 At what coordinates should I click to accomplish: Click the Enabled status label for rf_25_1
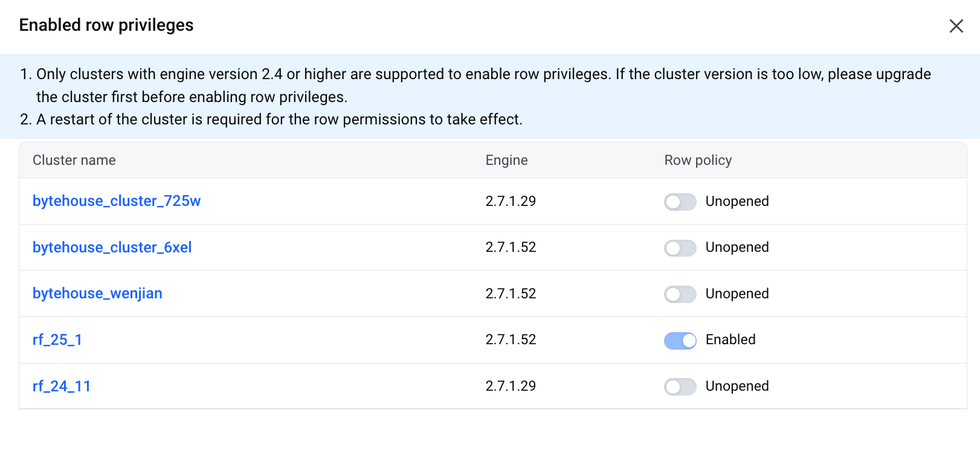point(730,339)
